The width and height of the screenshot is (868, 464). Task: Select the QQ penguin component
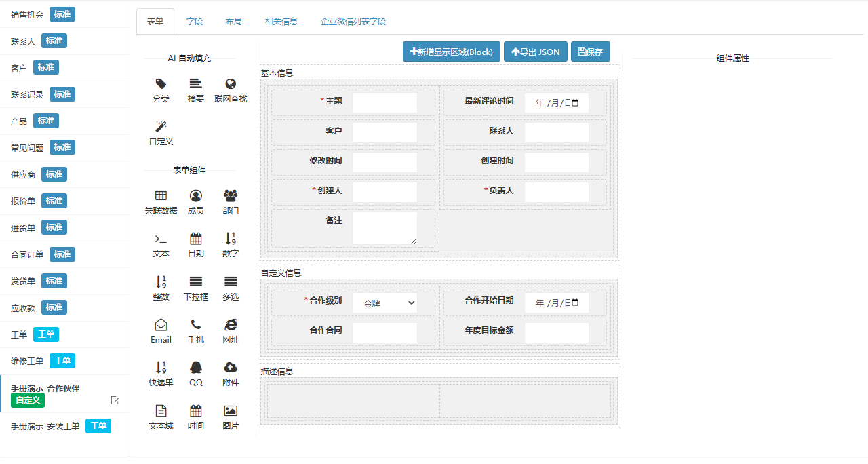pos(195,374)
